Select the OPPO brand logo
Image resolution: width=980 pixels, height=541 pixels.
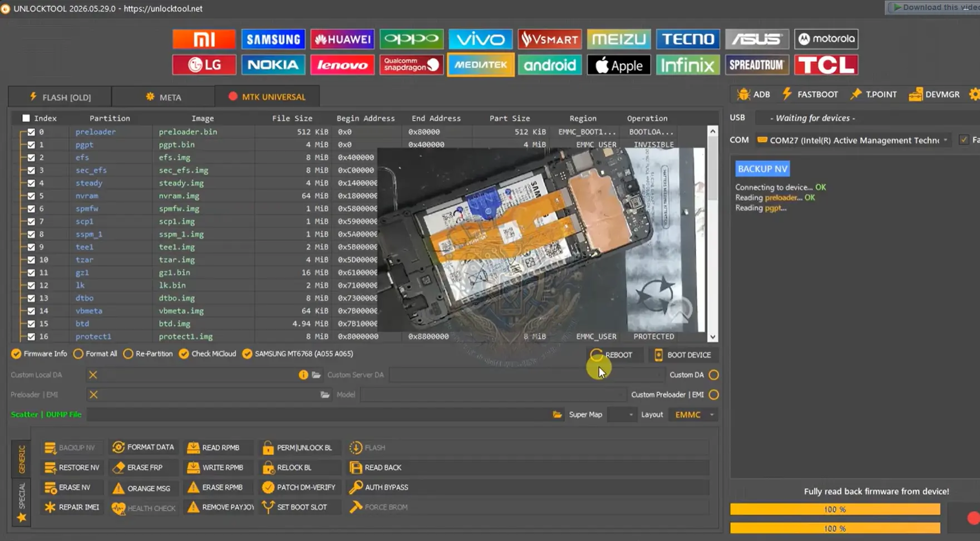click(411, 39)
